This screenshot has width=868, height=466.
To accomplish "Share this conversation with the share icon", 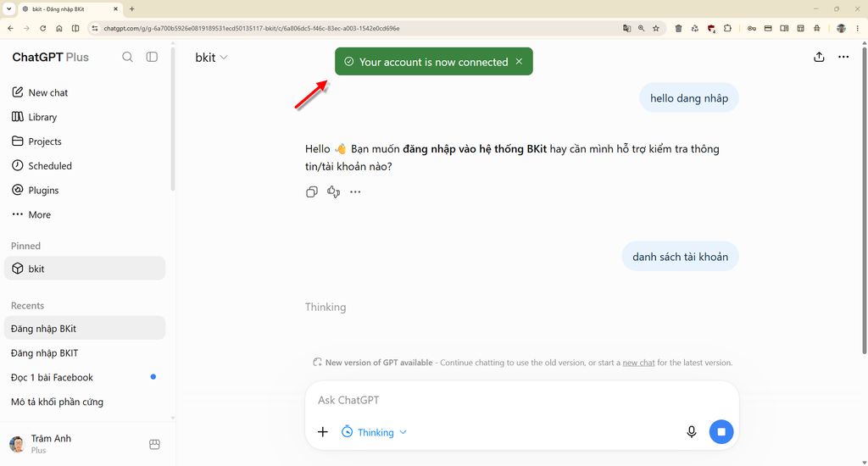I will click(819, 57).
